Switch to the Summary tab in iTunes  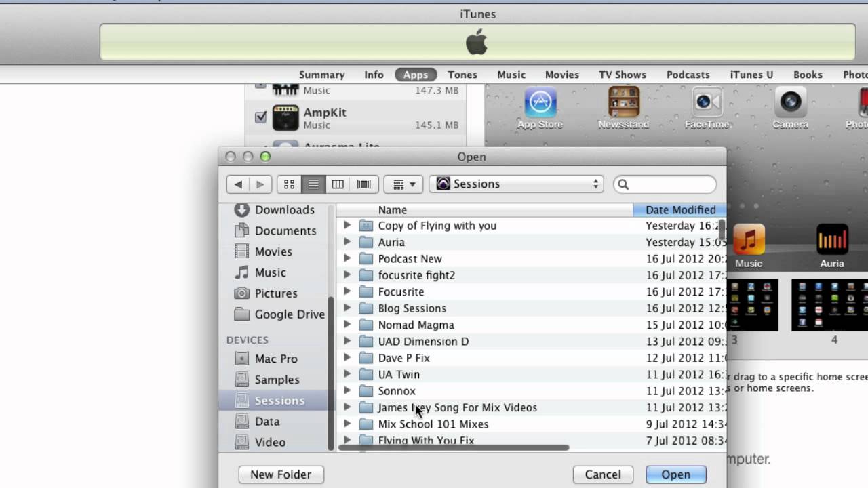tap(321, 75)
